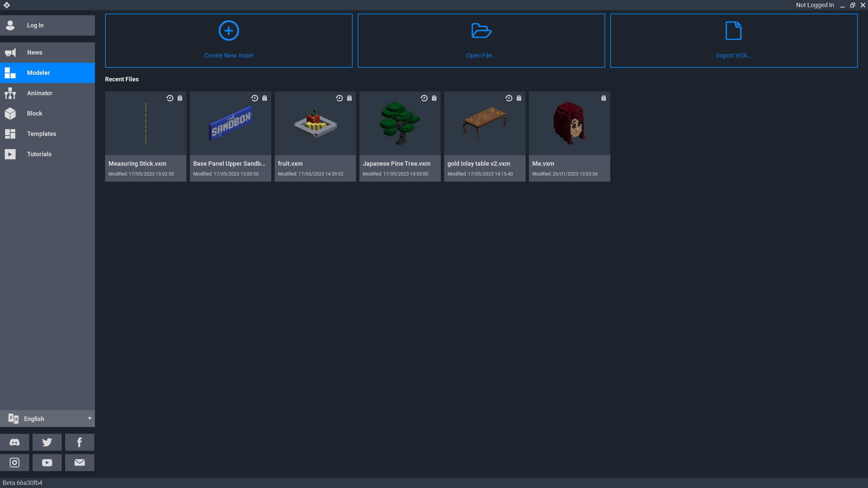The height and width of the screenshot is (488, 868).
Task: Click history icon on Japanese Pine Tree.vxm
Action: [424, 98]
